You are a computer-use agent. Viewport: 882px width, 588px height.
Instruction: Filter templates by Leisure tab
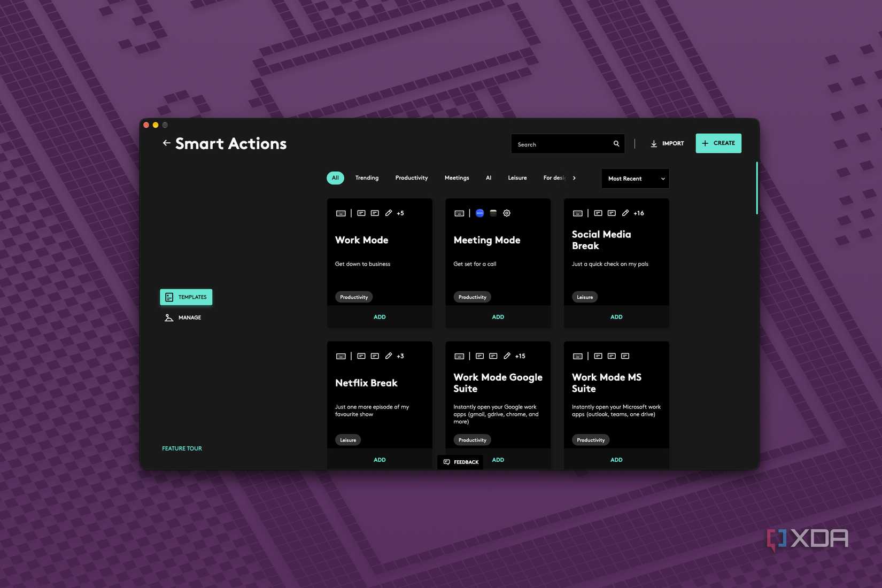[517, 178]
